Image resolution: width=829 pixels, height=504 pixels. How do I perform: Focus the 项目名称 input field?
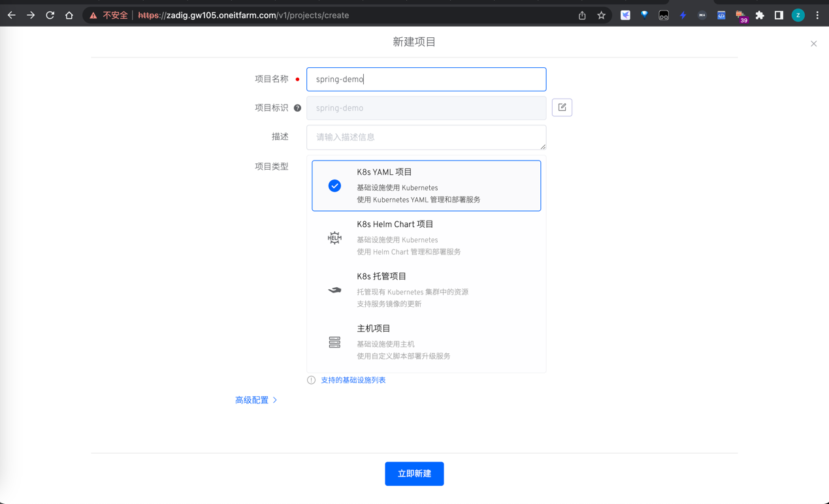pos(426,79)
